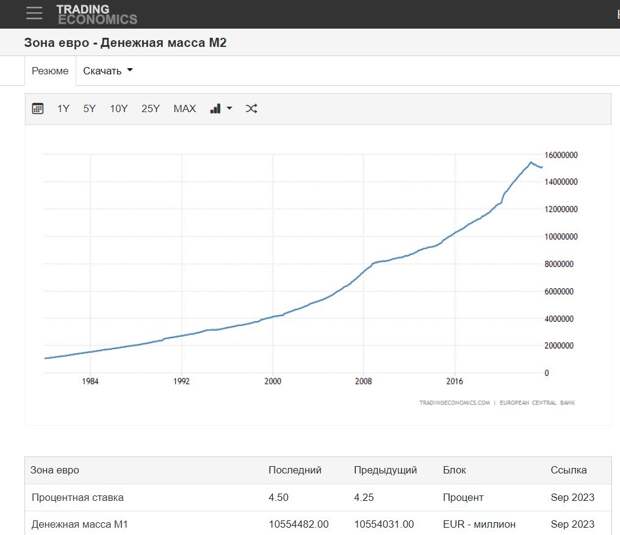Set chart range to 5Y
This screenshot has width=620, height=535.
[x=90, y=108]
